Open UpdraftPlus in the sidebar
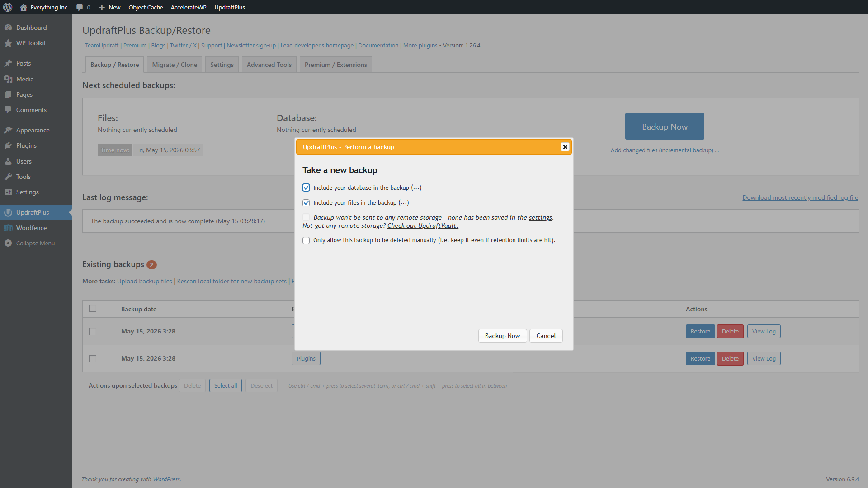The height and width of the screenshot is (488, 868). pyautogui.click(x=36, y=212)
